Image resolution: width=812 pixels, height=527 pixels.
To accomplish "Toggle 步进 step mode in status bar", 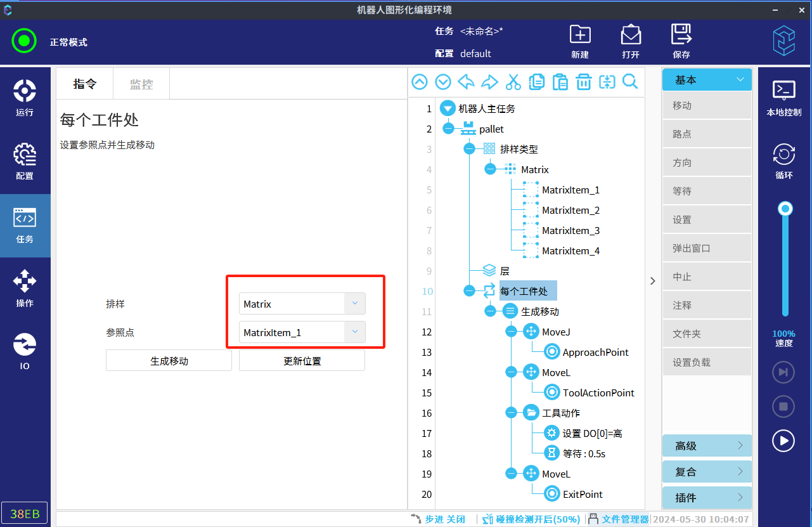I will coord(438,519).
